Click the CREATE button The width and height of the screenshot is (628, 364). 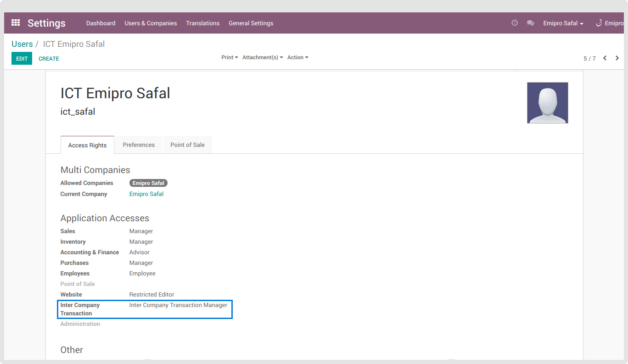click(49, 59)
